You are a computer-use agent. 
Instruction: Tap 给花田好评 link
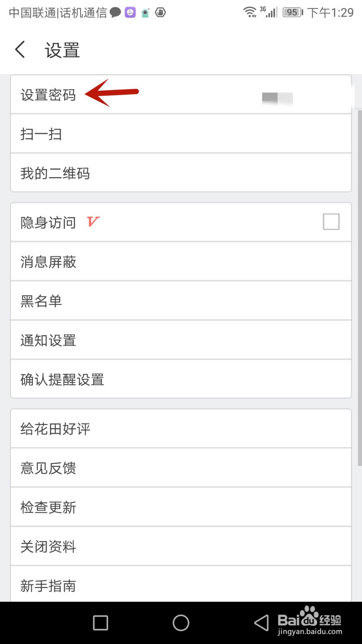[x=181, y=429]
